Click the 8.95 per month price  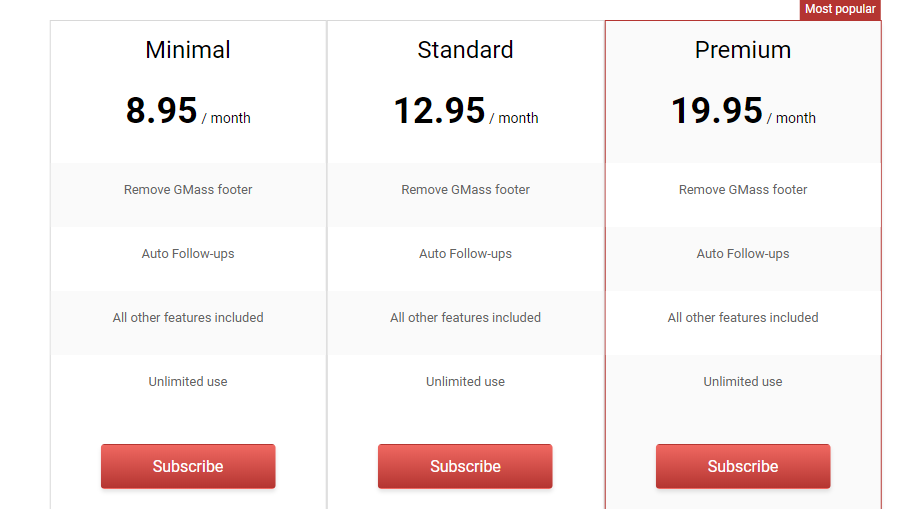pyautogui.click(x=188, y=111)
